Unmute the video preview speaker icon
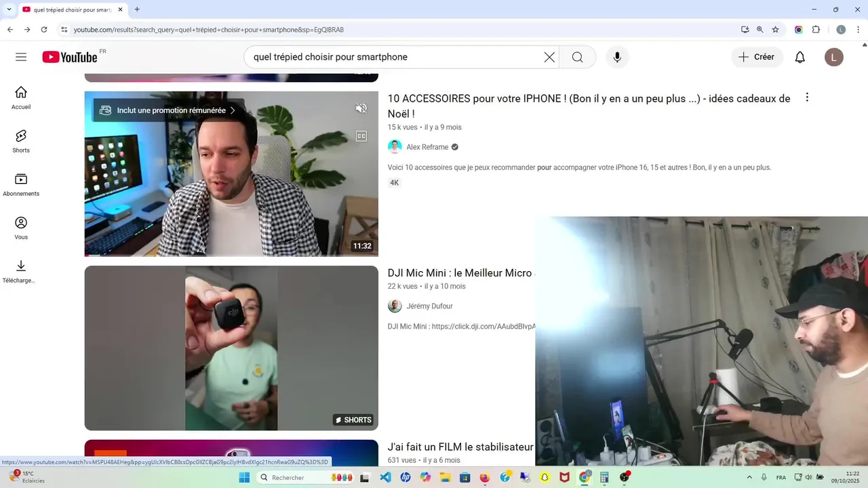This screenshot has height=488, width=868. tap(361, 108)
